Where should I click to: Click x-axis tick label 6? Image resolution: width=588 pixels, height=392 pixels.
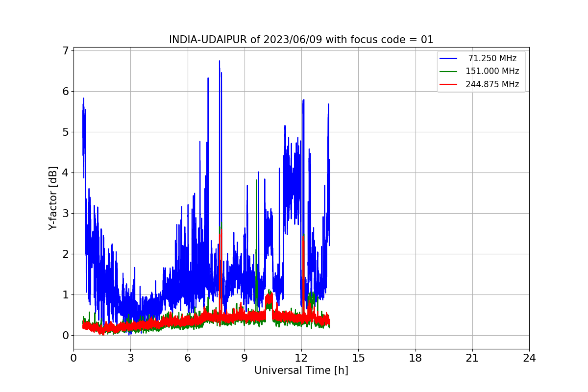(x=187, y=358)
